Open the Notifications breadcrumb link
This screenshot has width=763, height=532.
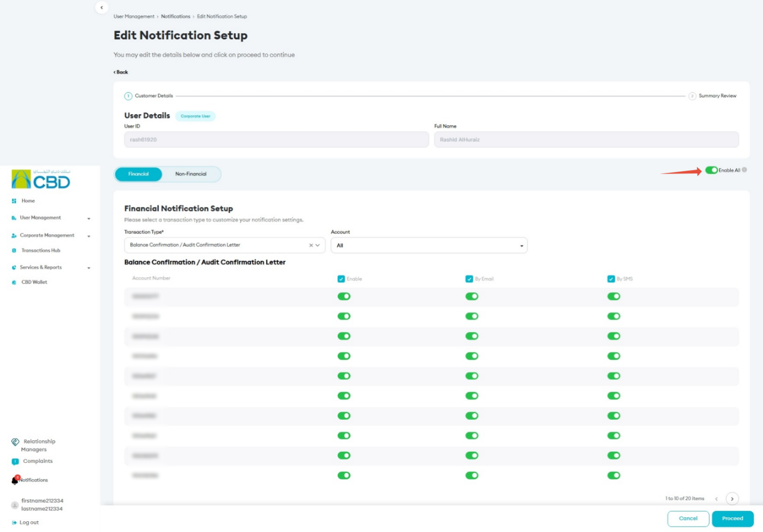[x=176, y=16]
